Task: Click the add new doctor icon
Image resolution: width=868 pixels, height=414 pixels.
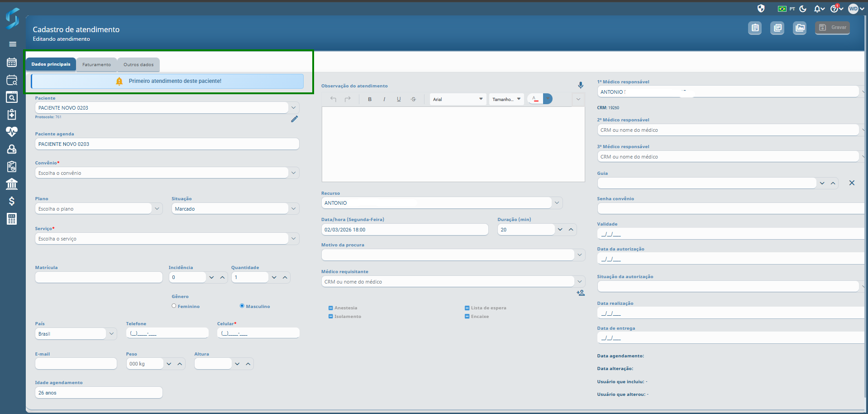Action: coord(580,293)
